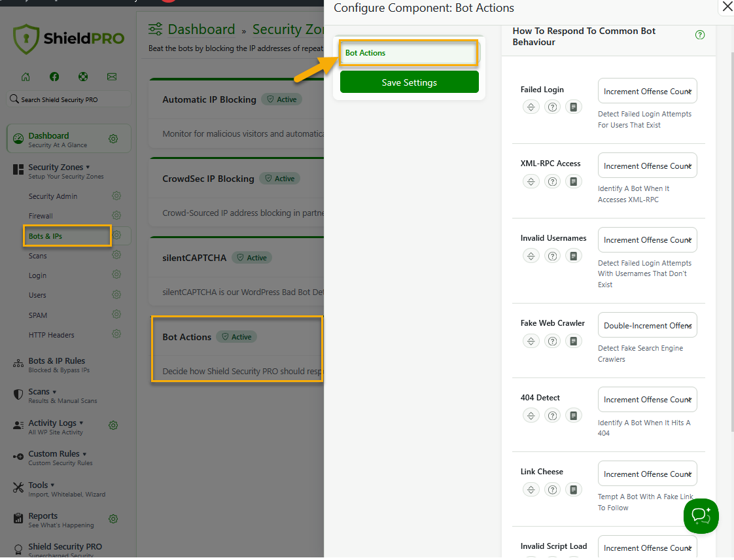Click the up-down arrows icon under Invalid Usernames

click(x=531, y=256)
